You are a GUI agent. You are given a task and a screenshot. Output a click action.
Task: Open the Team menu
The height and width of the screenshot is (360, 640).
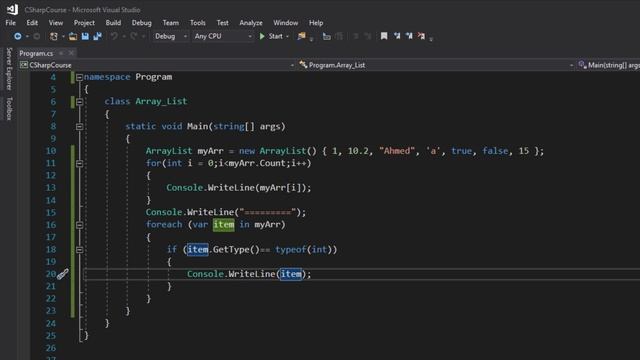(171, 23)
